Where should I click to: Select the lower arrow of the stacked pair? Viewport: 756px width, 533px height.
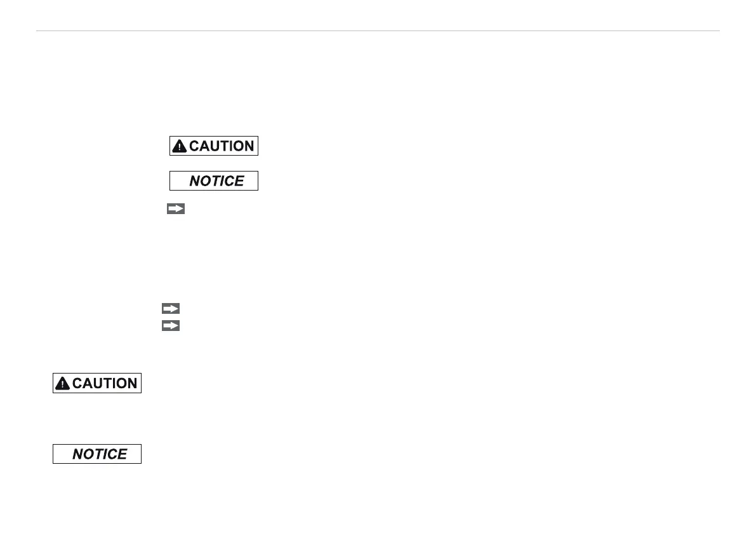[x=171, y=326]
